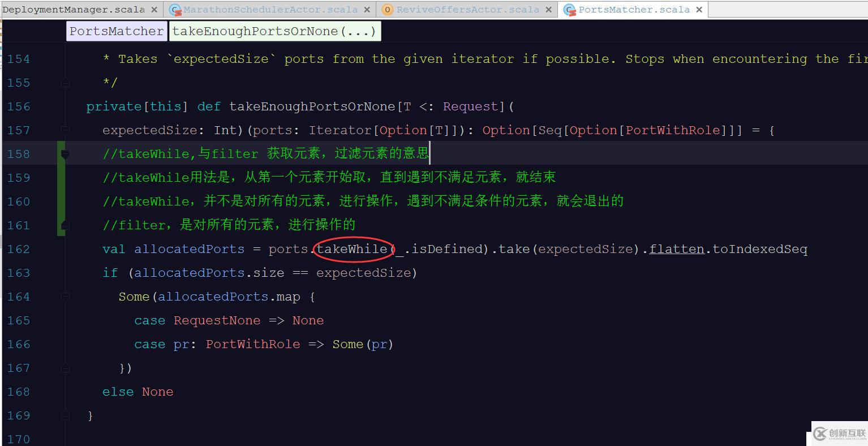Screen dimensions: 868x446
Task: Click the 'private[this]' modifier on line 156
Action: tap(137, 106)
